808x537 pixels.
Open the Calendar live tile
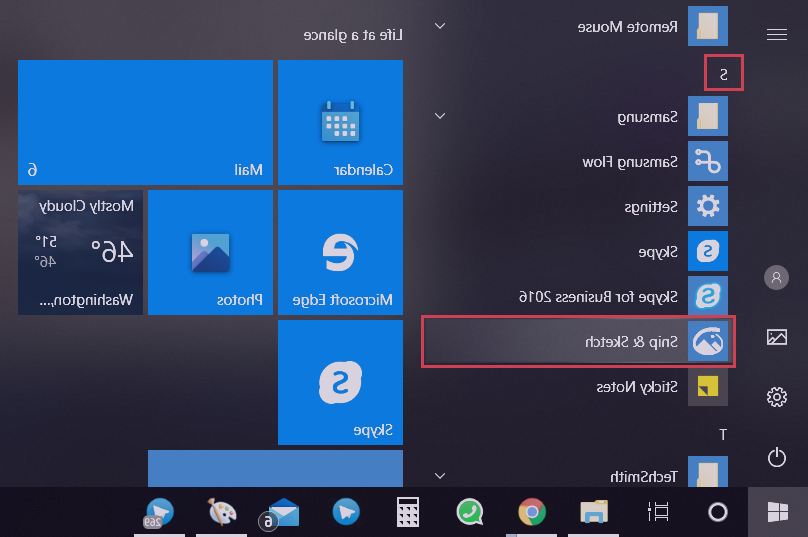point(340,122)
